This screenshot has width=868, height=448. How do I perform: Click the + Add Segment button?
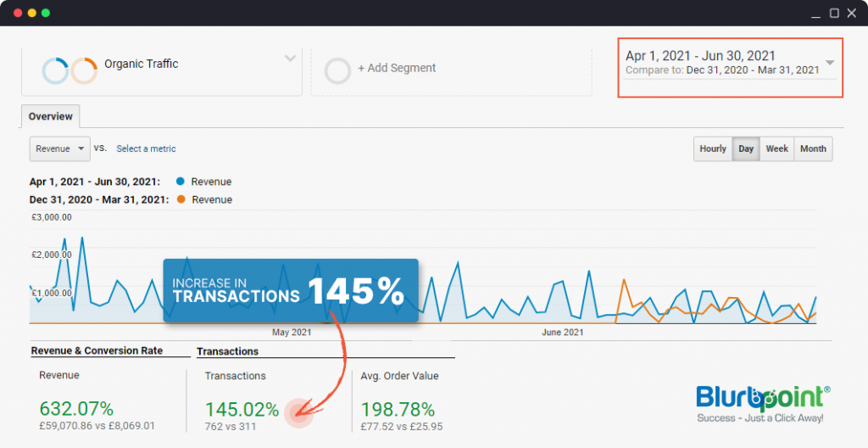[397, 68]
